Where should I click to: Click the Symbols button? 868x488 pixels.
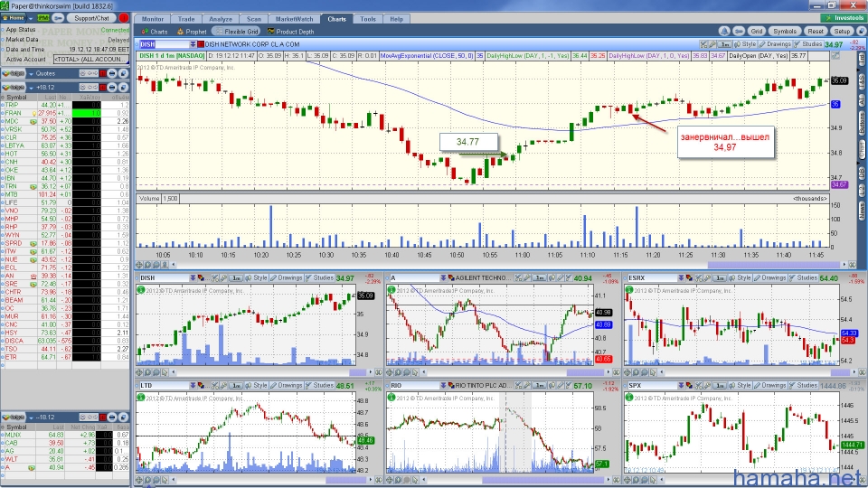785,32
